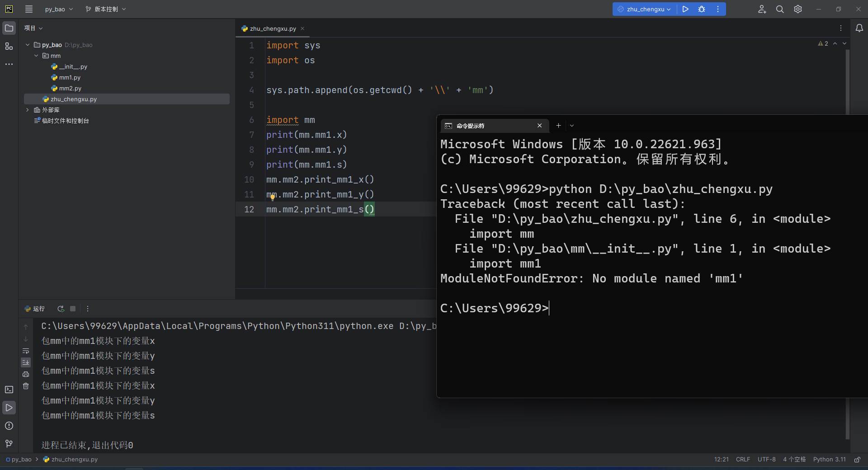Open Code With Me user icon
This screenshot has height=470, width=868.
(762, 9)
